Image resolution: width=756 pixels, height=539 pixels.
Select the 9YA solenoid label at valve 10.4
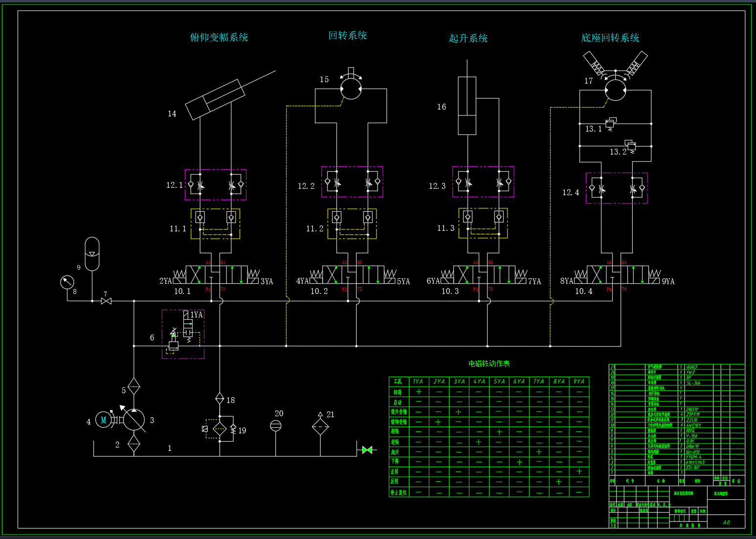[x=668, y=282]
